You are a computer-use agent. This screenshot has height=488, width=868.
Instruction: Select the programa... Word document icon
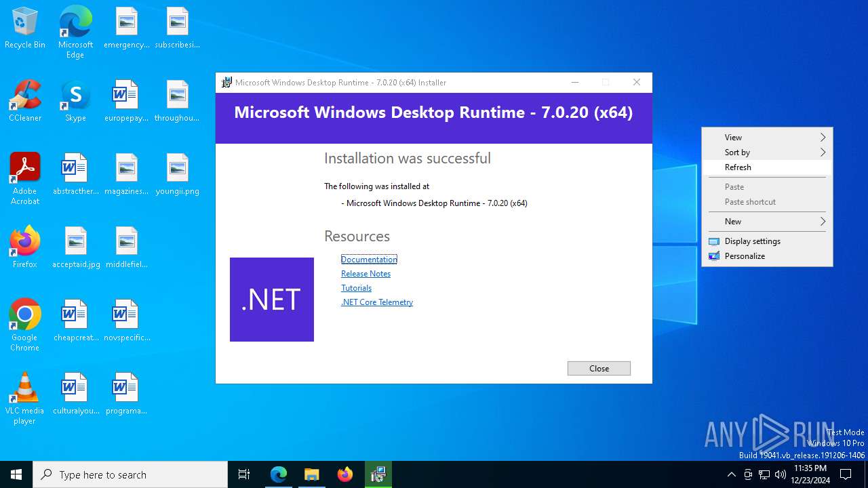126,394
